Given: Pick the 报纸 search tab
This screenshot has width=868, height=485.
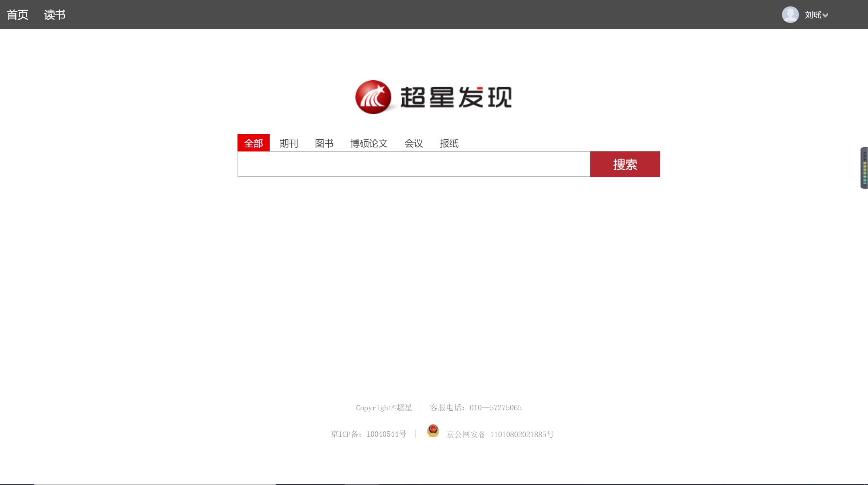Looking at the screenshot, I should pyautogui.click(x=449, y=143).
